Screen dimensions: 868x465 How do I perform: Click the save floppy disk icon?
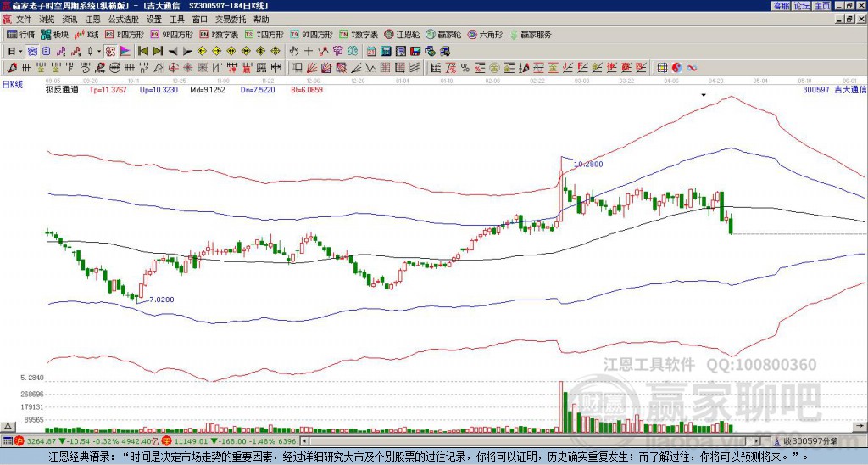tap(415, 52)
